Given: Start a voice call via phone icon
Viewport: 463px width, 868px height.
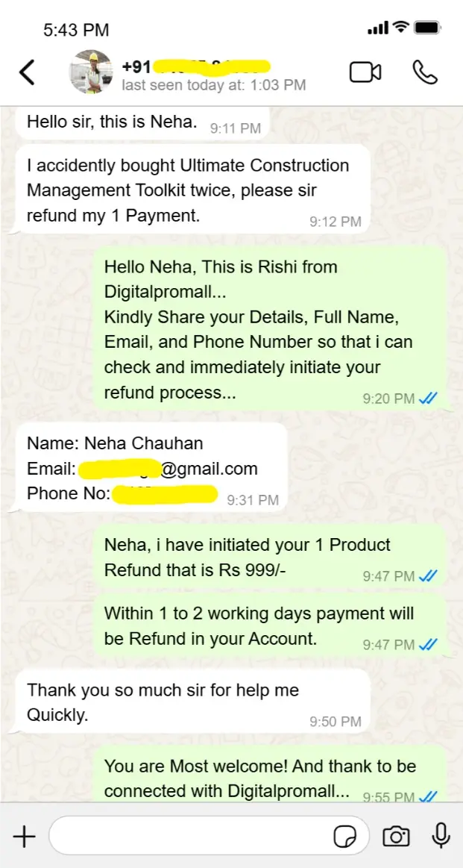Looking at the screenshot, I should pyautogui.click(x=425, y=72).
